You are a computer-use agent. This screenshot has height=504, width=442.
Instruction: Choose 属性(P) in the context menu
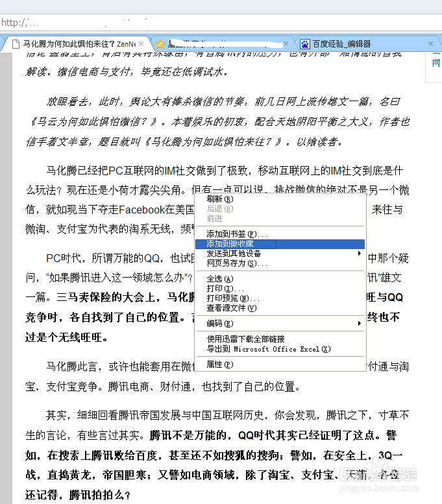coord(280,365)
